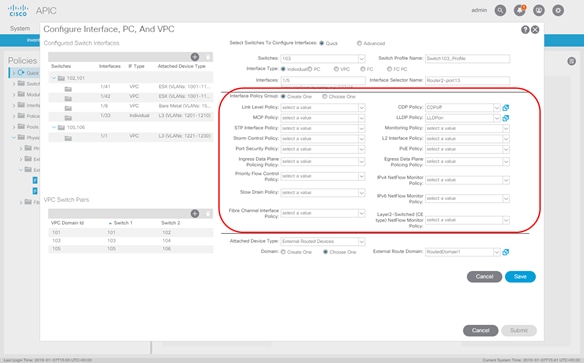Click the delete icon above VPC Switch Pairs
This screenshot has height=363, width=584.
coord(208,214)
